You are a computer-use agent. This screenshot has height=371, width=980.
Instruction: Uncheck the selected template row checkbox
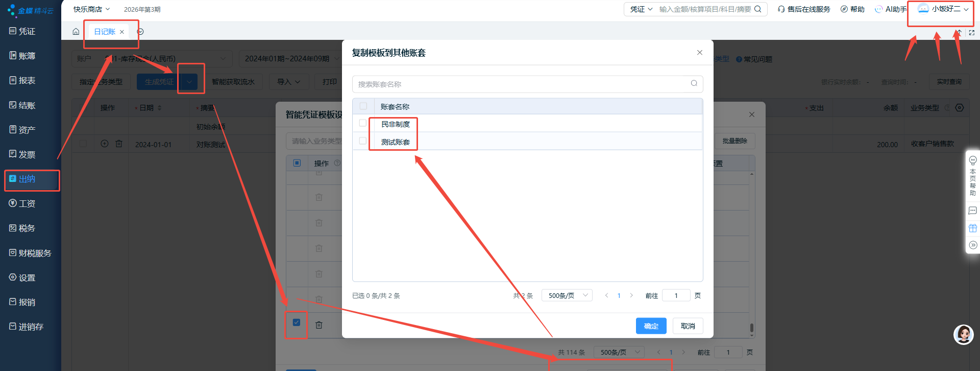(x=297, y=322)
